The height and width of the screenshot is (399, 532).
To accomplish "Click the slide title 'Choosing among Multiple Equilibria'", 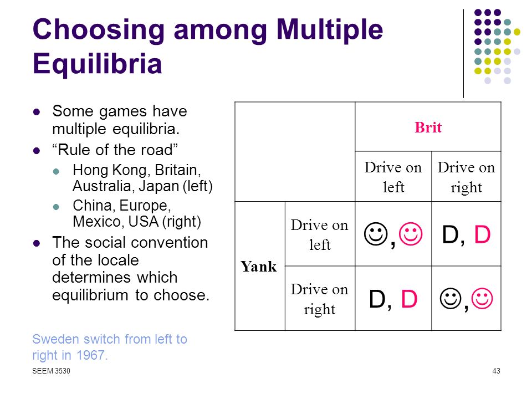I will coord(208,46).
